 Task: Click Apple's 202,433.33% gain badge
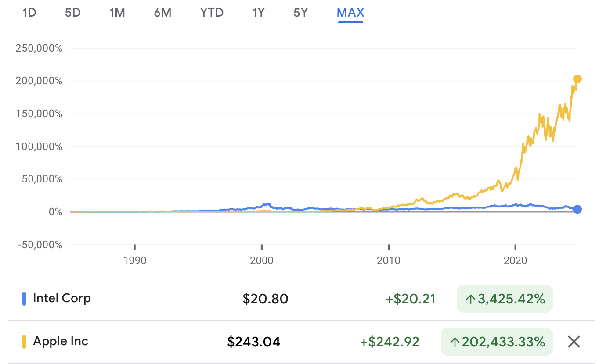[x=497, y=341]
